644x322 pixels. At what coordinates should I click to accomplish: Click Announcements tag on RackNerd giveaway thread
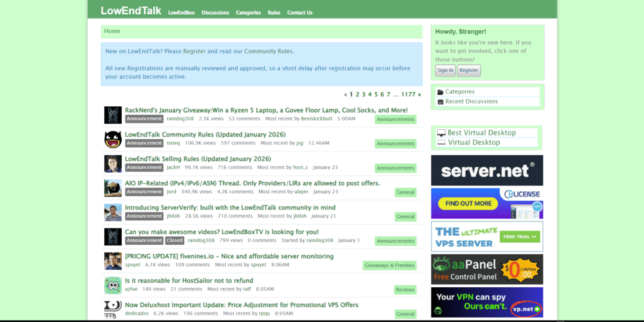[395, 119]
